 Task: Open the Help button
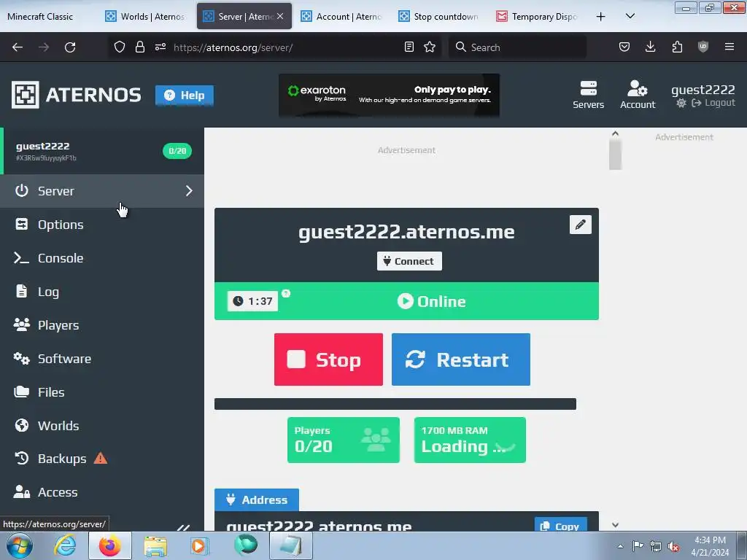185,96
